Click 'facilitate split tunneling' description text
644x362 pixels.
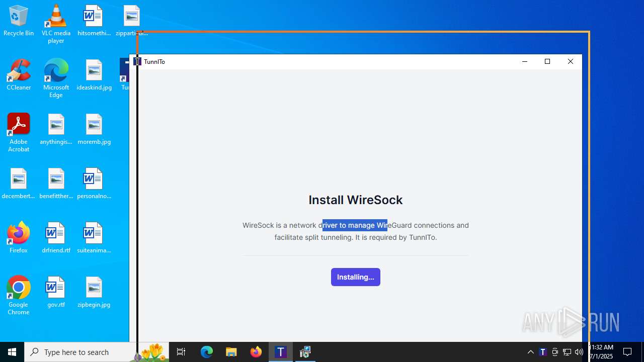(x=314, y=237)
